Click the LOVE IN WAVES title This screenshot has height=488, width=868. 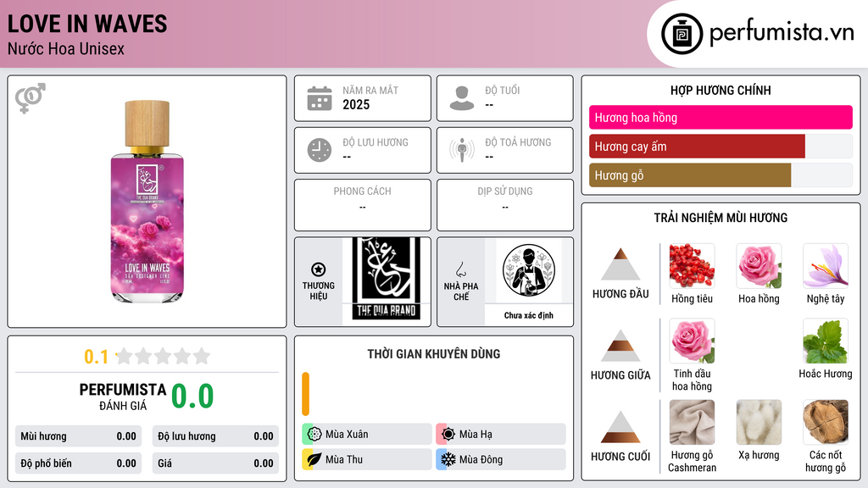pyautogui.click(x=87, y=24)
